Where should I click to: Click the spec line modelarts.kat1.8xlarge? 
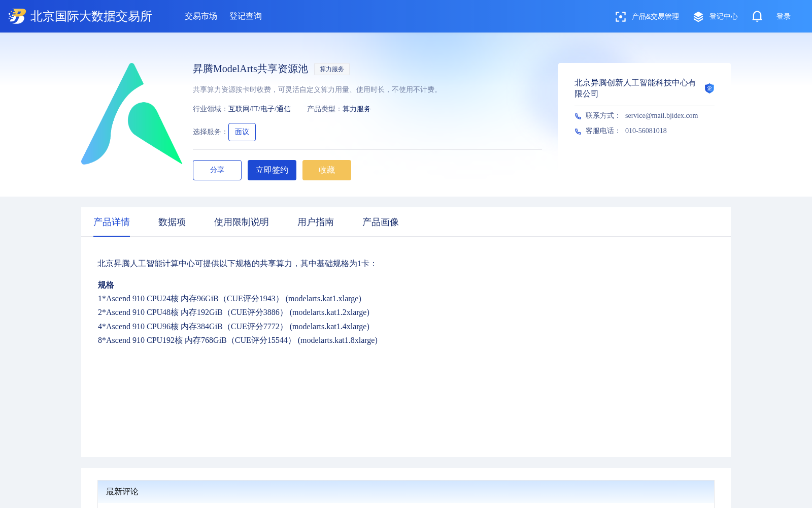click(238, 340)
